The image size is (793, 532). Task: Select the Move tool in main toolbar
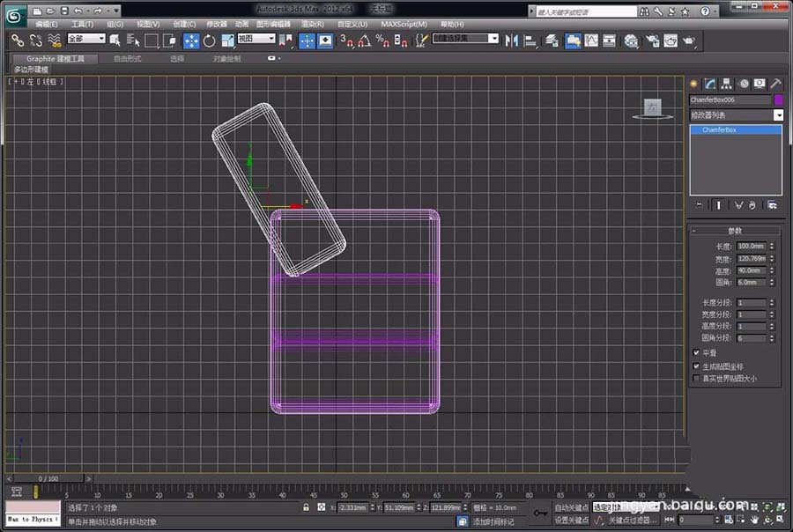click(x=191, y=41)
